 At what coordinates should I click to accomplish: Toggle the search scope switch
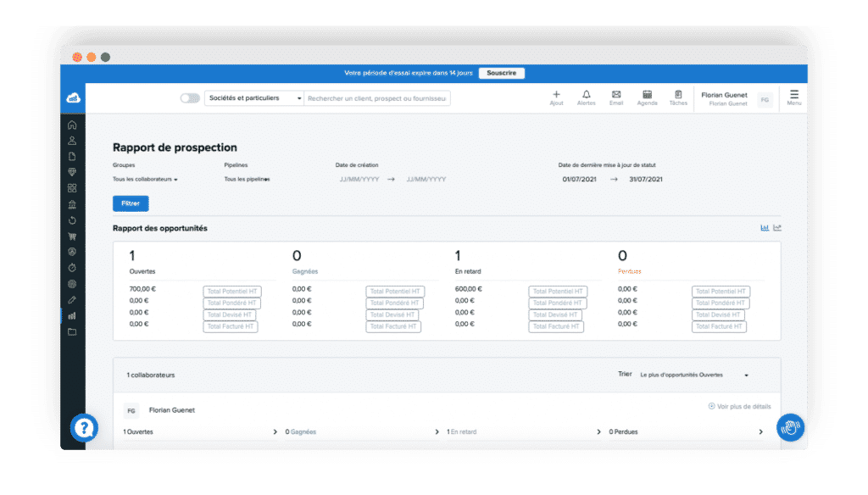(188, 98)
